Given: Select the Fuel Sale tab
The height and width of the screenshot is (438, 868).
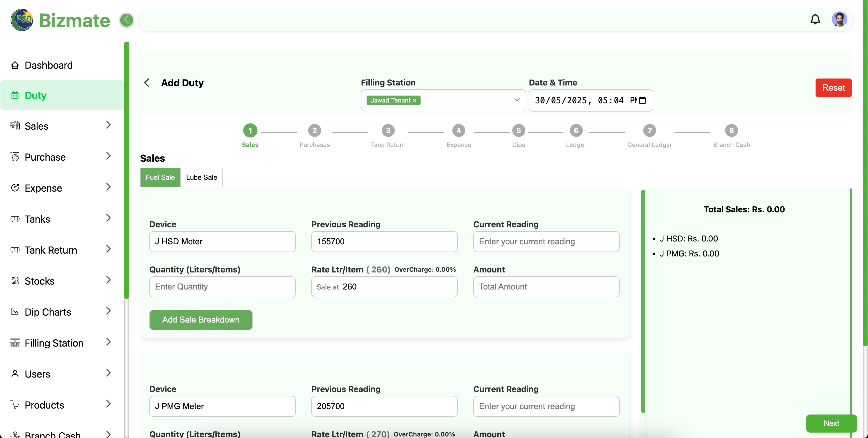Looking at the screenshot, I should click(x=160, y=178).
